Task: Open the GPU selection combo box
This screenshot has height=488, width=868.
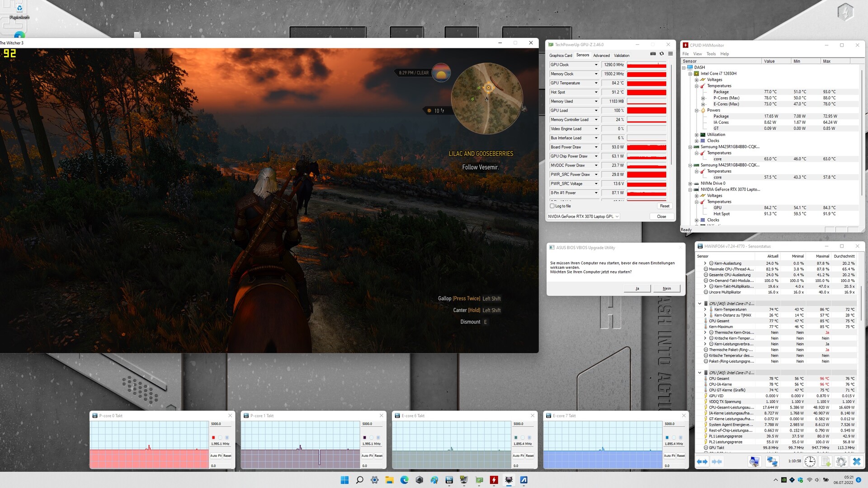Action: click(583, 216)
